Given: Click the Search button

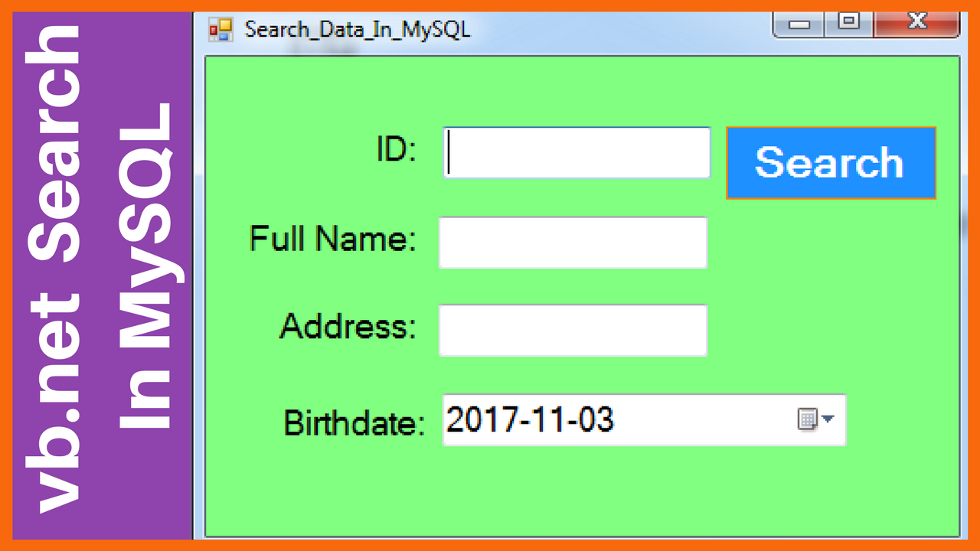Looking at the screenshot, I should 831,163.
